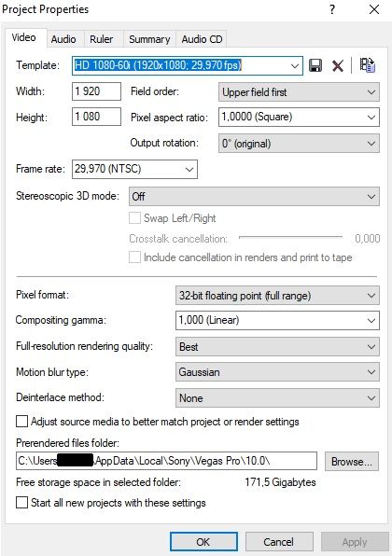The image size is (392, 556).
Task: Switch to the Summary tab
Action: (149, 39)
